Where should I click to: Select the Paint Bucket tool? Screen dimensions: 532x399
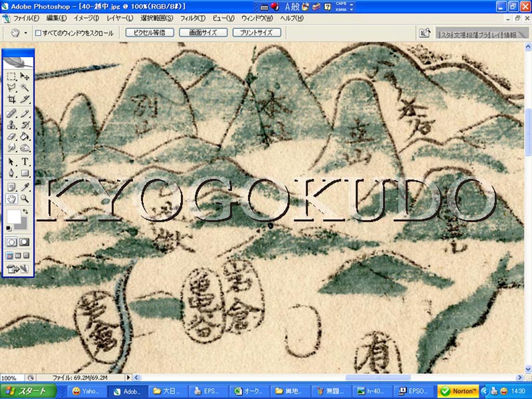pos(24,137)
